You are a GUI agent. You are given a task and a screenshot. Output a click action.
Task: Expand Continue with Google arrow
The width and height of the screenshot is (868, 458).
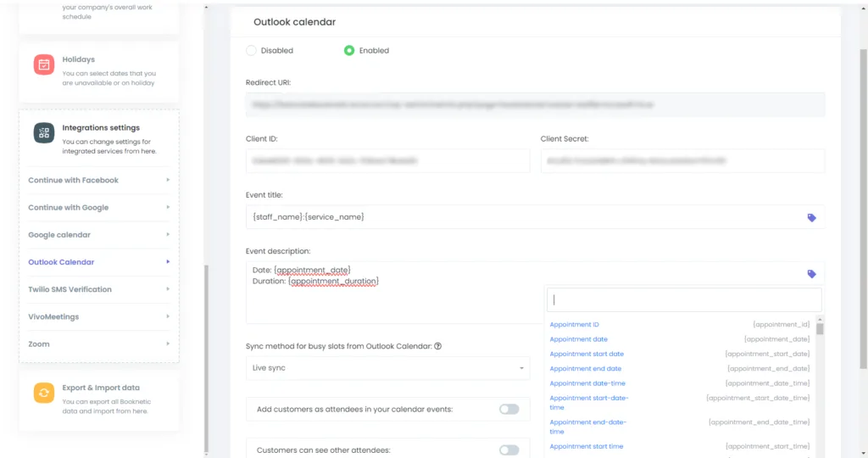168,207
